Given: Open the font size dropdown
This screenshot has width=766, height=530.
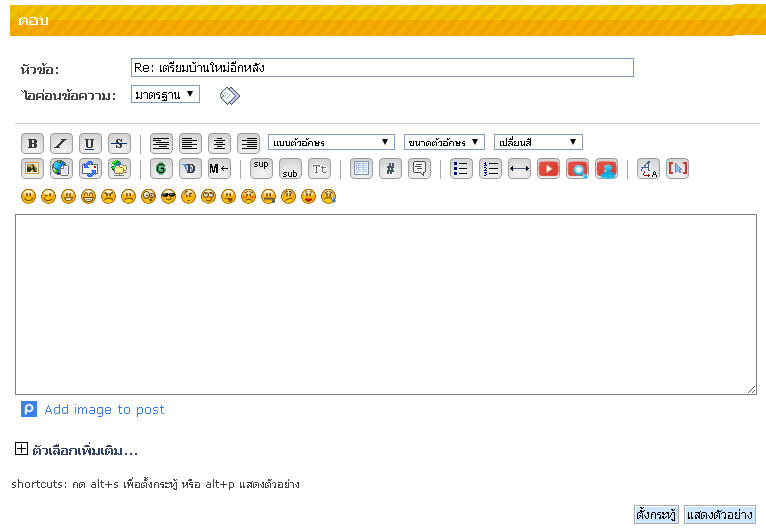Looking at the screenshot, I should tap(444, 142).
